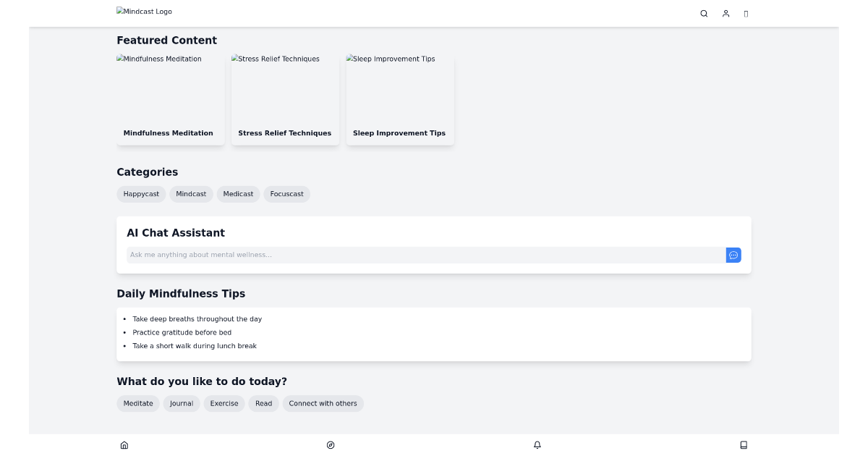
Task: Switch to the Mindcast category
Action: pyautogui.click(x=190, y=194)
